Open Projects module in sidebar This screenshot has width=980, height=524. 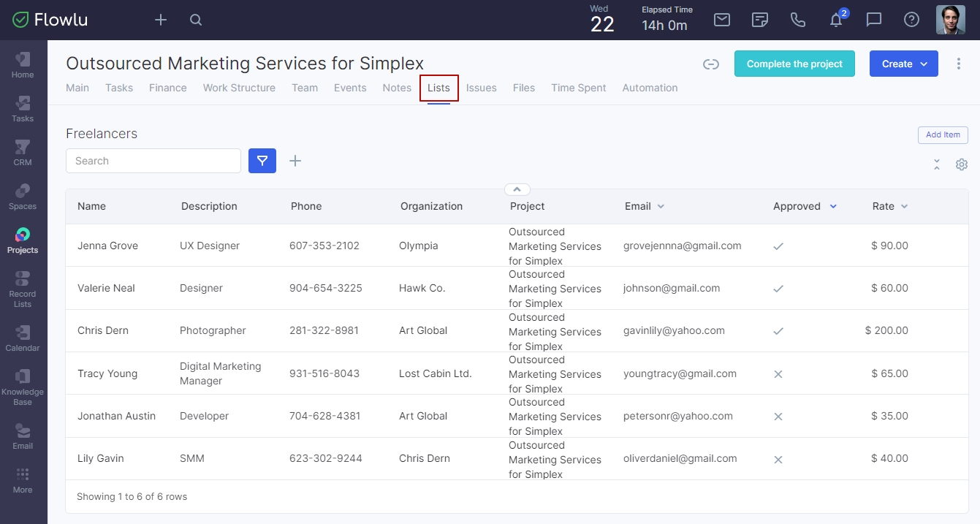pyautogui.click(x=23, y=240)
